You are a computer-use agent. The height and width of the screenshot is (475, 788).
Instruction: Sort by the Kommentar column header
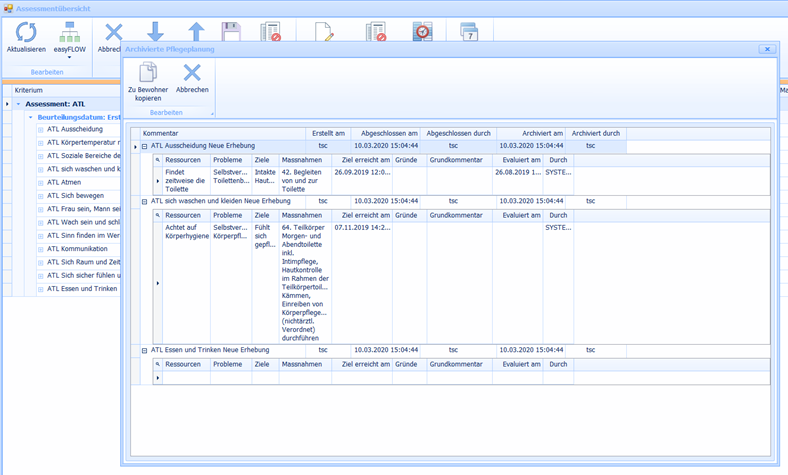tap(160, 133)
